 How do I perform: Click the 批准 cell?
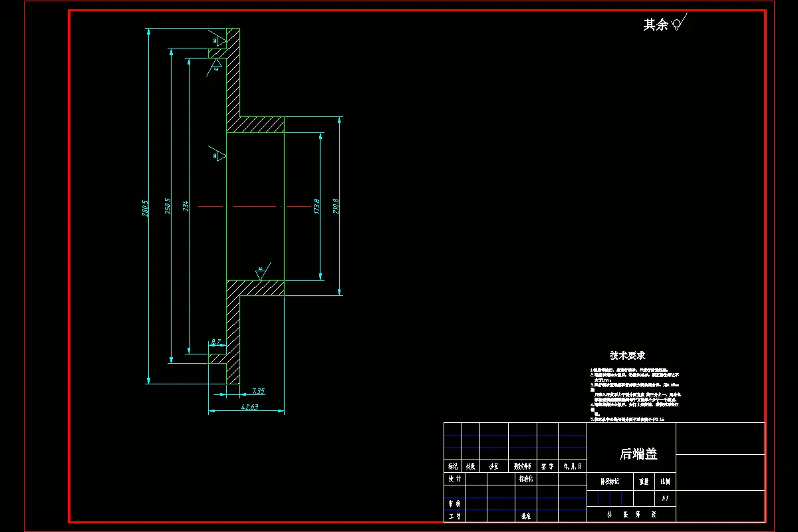[x=525, y=516]
